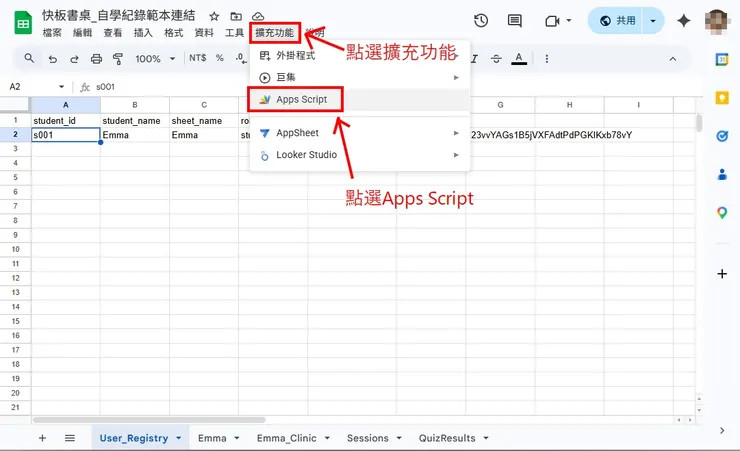The height and width of the screenshot is (451, 740).
Task: Open Contacts side panel
Action: click(722, 175)
